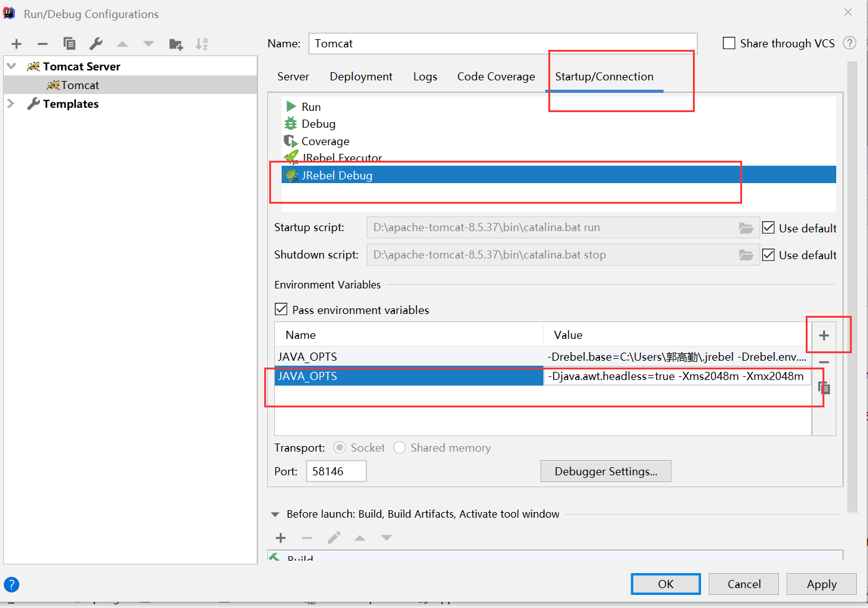Move before launch task up arrow
868x608 pixels.
click(360, 538)
